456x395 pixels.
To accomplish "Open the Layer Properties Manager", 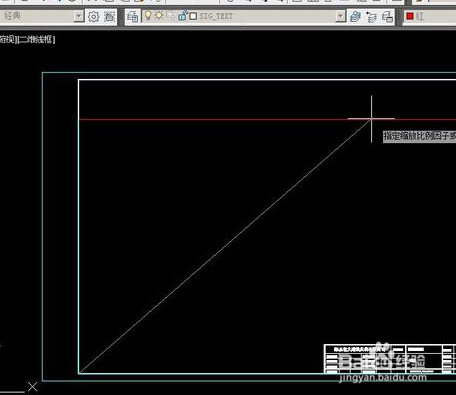I will [132, 16].
